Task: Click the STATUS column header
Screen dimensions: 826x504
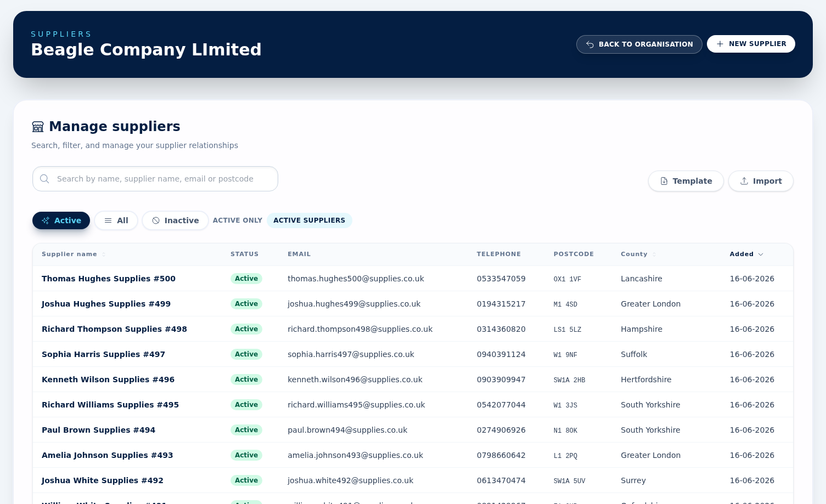Action: pyautogui.click(x=244, y=254)
